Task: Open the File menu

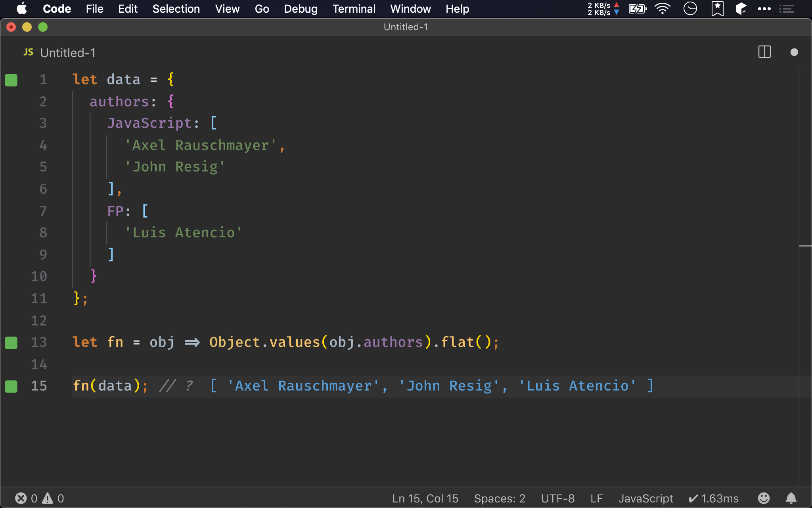Action: [x=94, y=9]
